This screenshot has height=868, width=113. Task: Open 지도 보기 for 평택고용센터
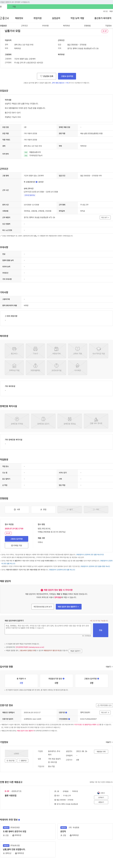click(105, 712)
